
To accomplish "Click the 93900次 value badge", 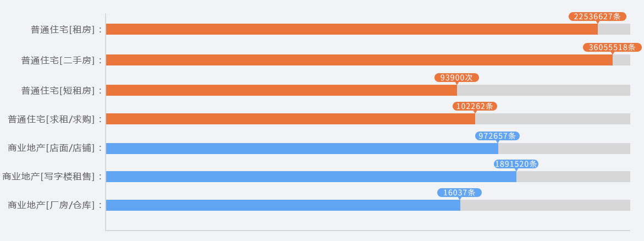I will pos(456,78).
